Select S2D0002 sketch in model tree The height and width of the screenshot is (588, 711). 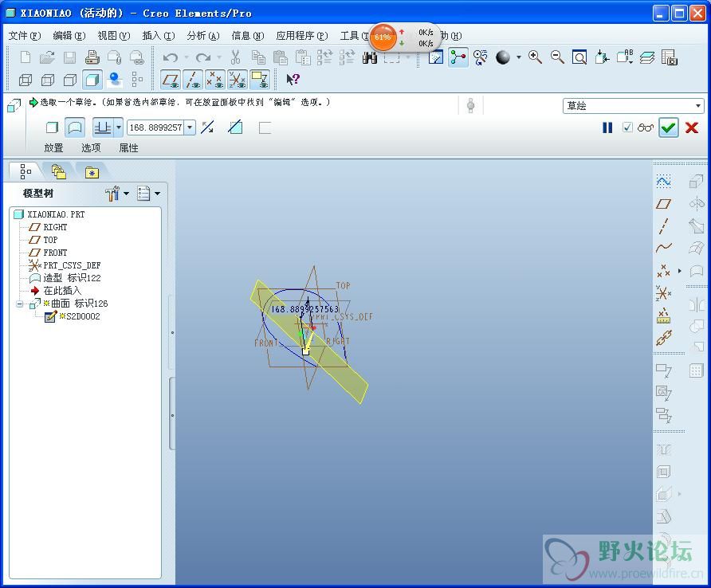73,316
